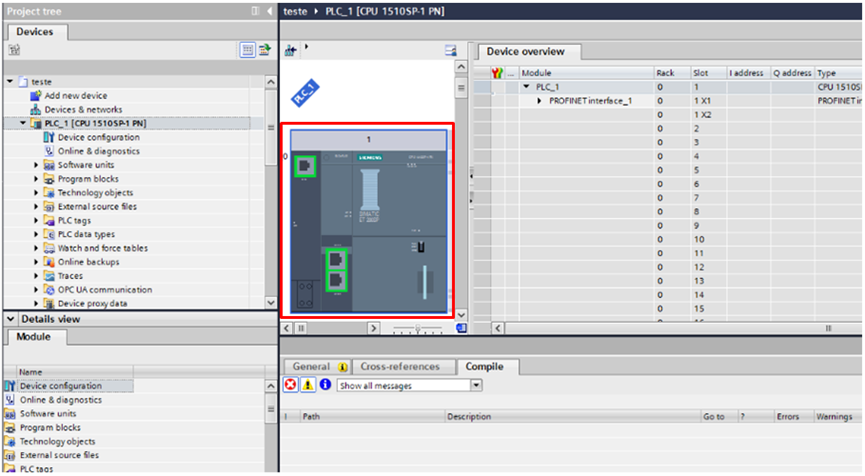Click the collapse Project tree arrow icon

tap(269, 11)
